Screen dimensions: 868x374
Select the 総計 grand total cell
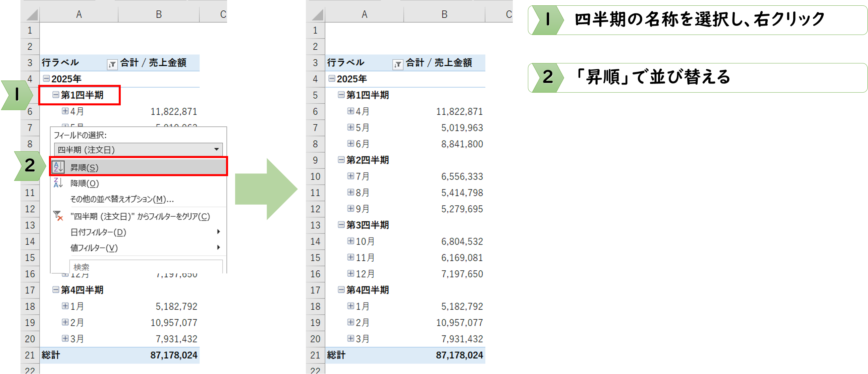click(x=51, y=355)
